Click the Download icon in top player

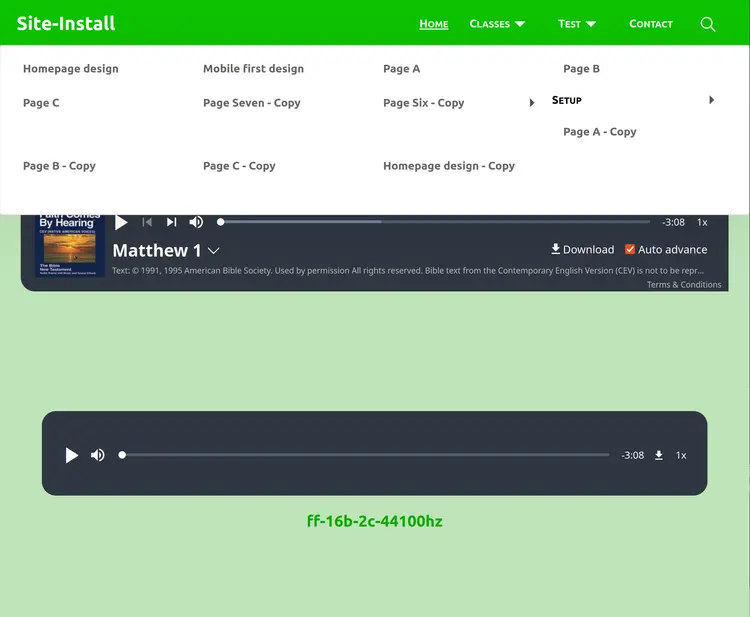click(x=555, y=249)
